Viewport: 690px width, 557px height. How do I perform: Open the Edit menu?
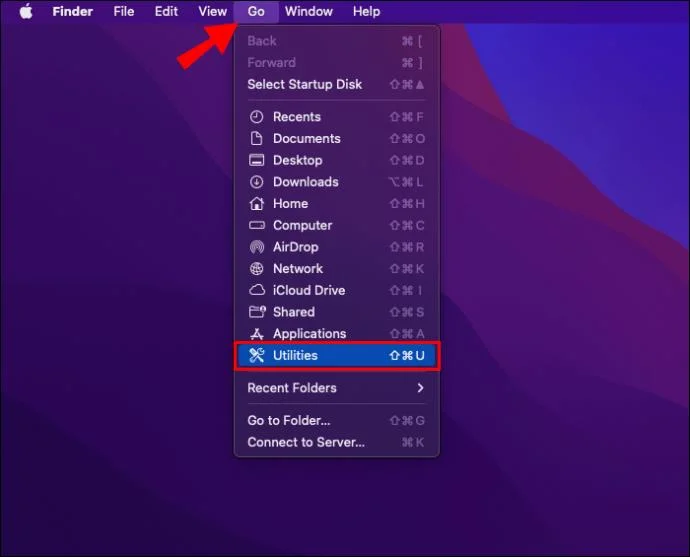coord(166,11)
